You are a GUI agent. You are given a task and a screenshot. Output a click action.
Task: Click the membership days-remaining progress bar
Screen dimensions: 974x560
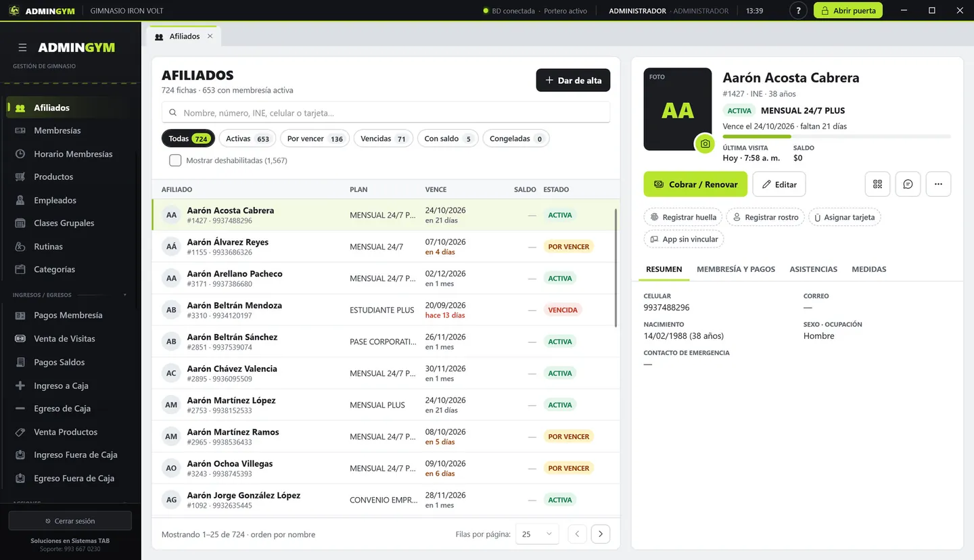point(837,137)
